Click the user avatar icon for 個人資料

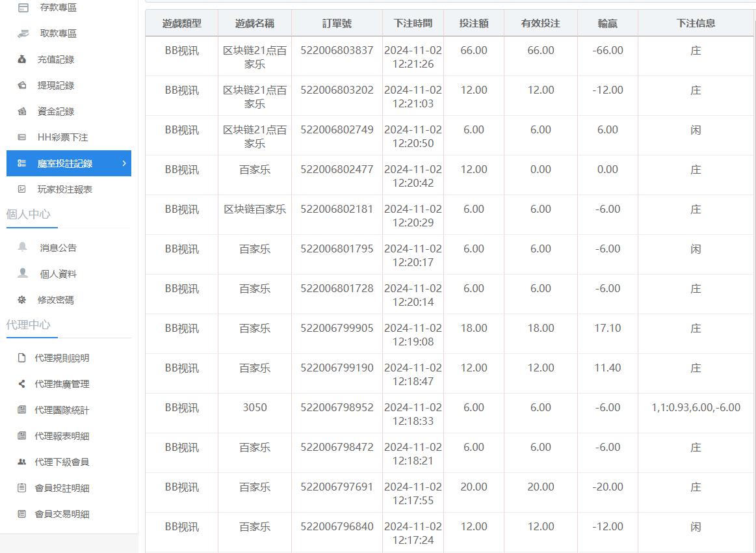pos(23,273)
